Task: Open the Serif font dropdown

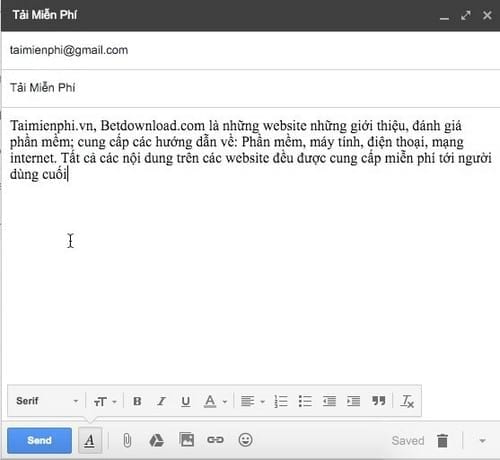Action: (47, 401)
